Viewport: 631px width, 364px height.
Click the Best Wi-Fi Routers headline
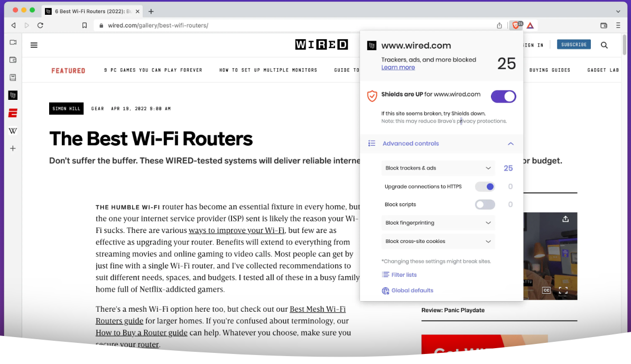(x=151, y=139)
